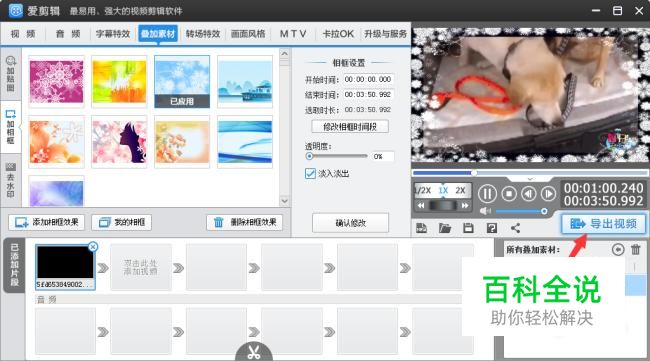Click the frame list scroll up arrow
Image resolution: width=650 pixels, height=361 pixels.
tap(284, 54)
